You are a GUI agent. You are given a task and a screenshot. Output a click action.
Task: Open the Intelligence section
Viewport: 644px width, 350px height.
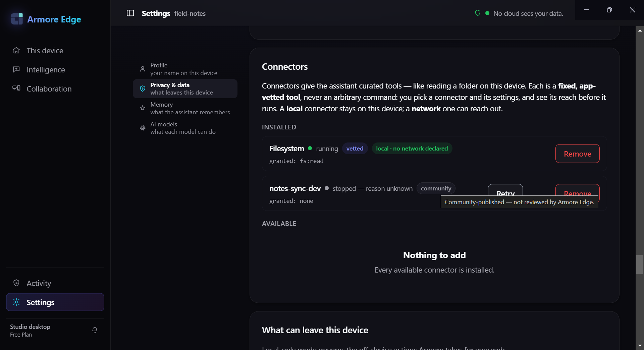[x=55, y=69]
